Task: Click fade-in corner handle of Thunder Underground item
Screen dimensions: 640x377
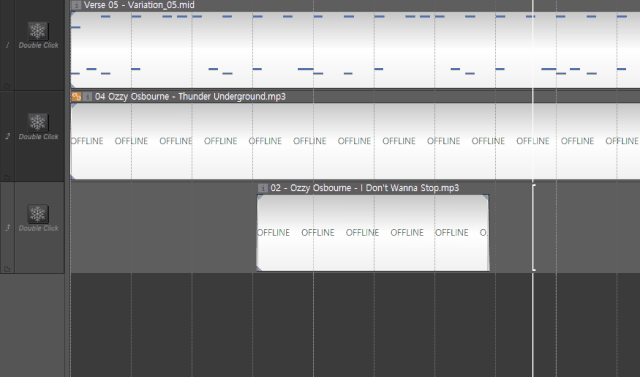Action: coord(73,106)
